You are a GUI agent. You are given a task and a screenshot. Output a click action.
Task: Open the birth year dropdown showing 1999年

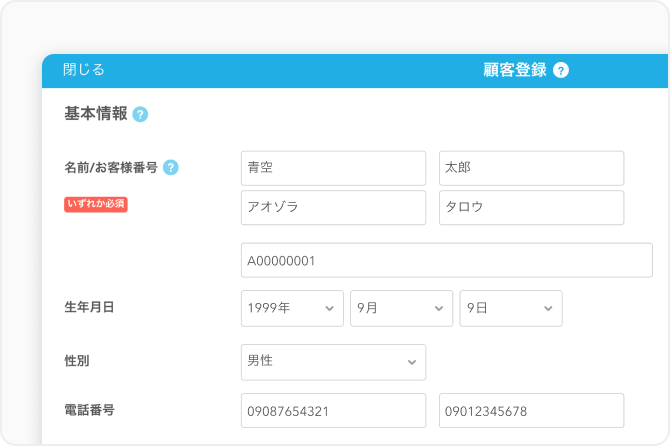292,309
